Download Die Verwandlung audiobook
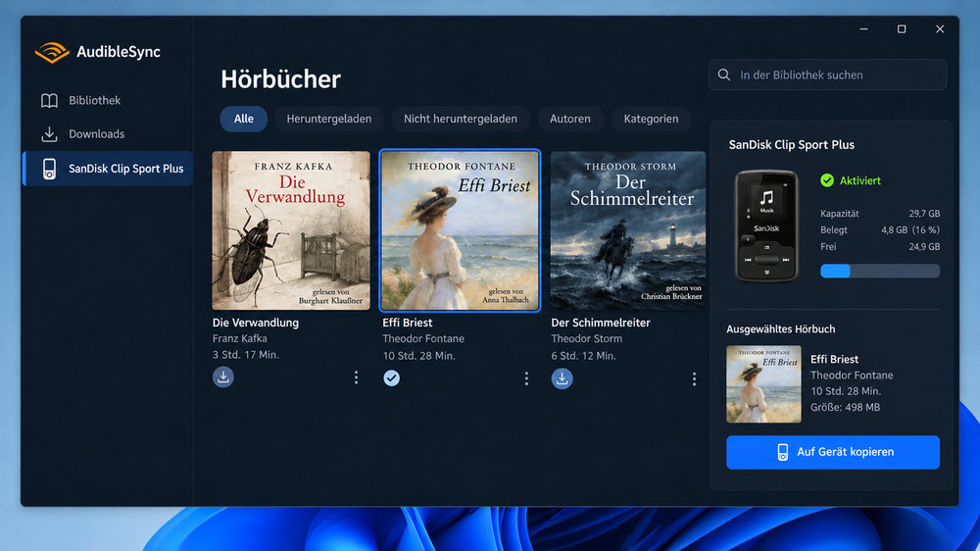The image size is (980, 551). point(223,377)
